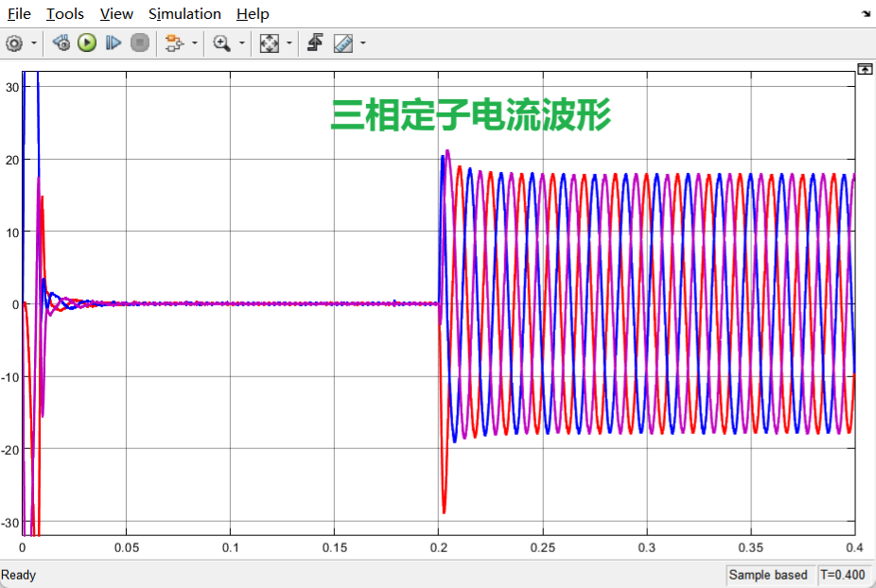The image size is (876, 588).
Task: Click the y-axis tick label 30
Action: point(12,87)
